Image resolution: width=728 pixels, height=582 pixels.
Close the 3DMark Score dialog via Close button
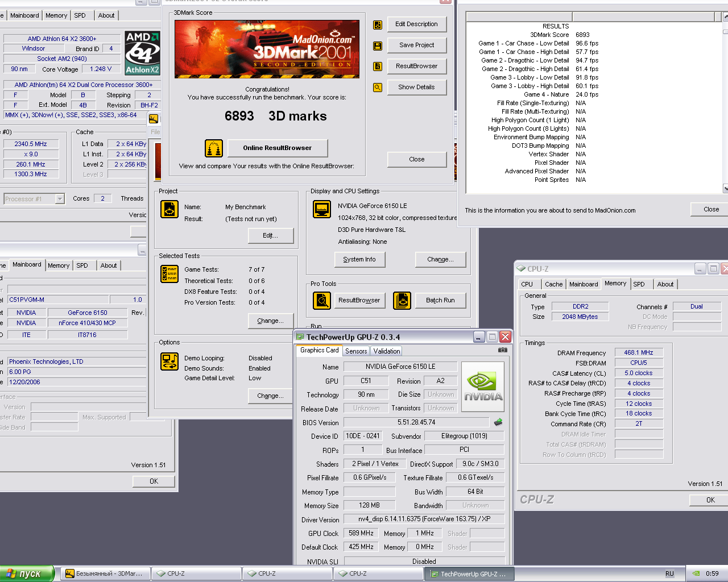coord(416,159)
